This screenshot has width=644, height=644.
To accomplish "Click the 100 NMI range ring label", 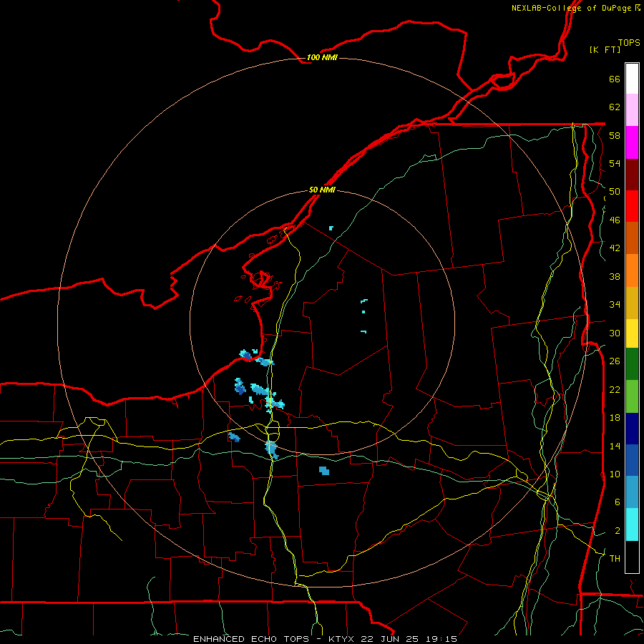I will coord(322,57).
